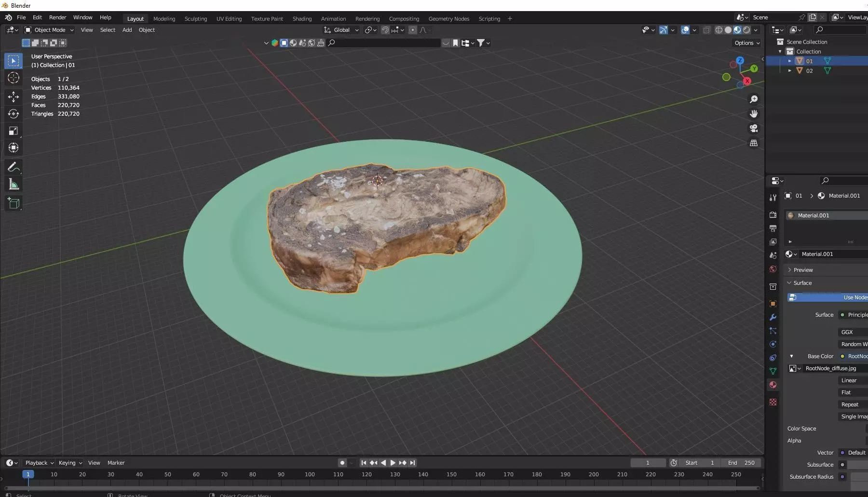Open the Object Constraints properties tab

[773, 358]
